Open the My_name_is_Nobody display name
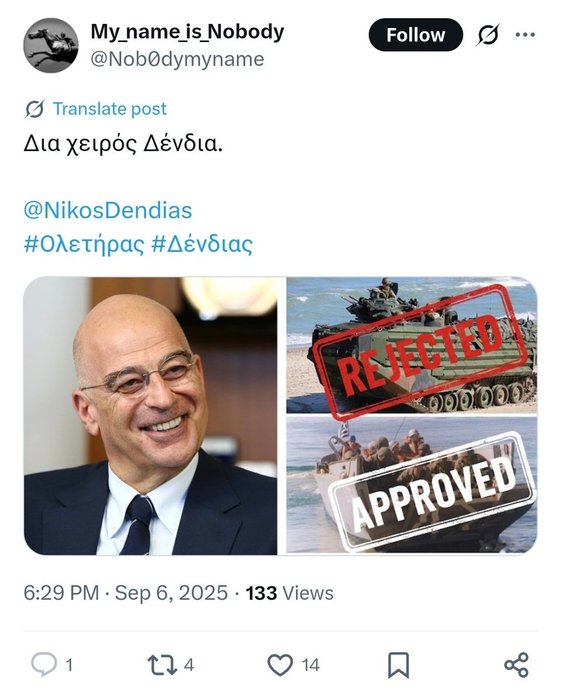Image resolution: width=561 pixels, height=700 pixels. coord(187,32)
